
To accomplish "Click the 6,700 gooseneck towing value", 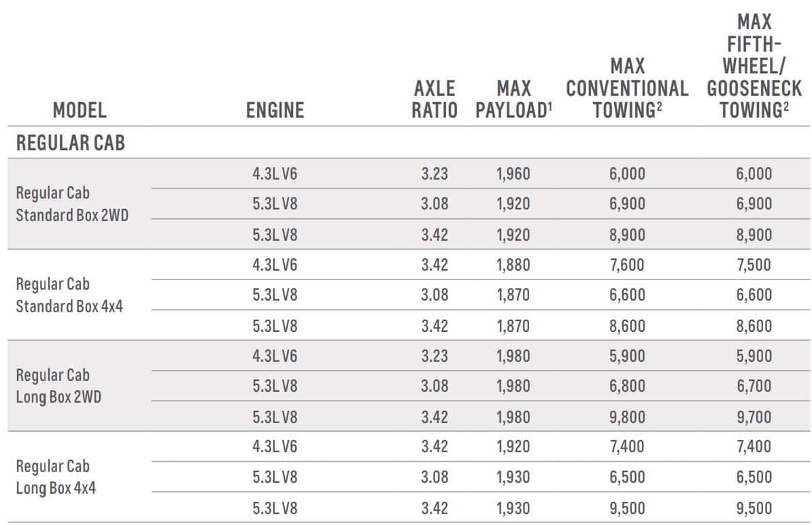I will (754, 386).
